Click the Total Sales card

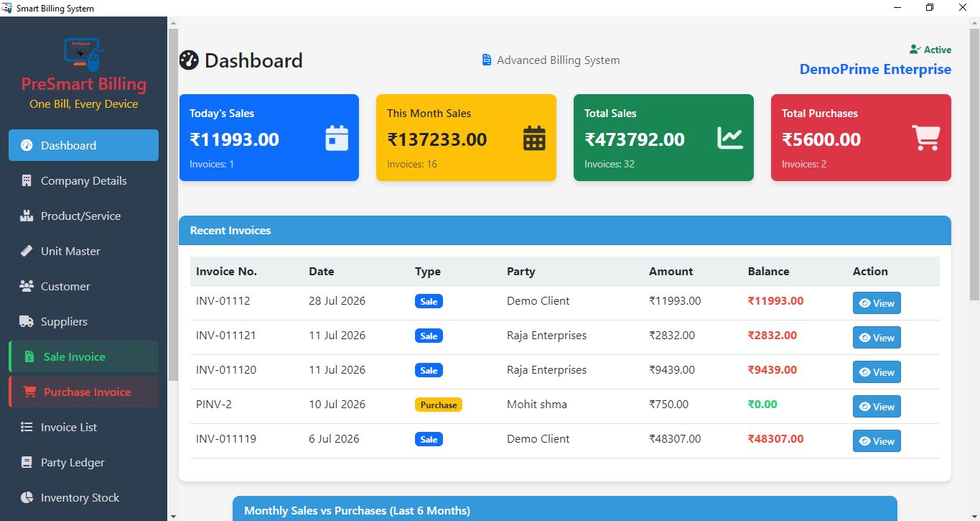pyautogui.click(x=663, y=137)
